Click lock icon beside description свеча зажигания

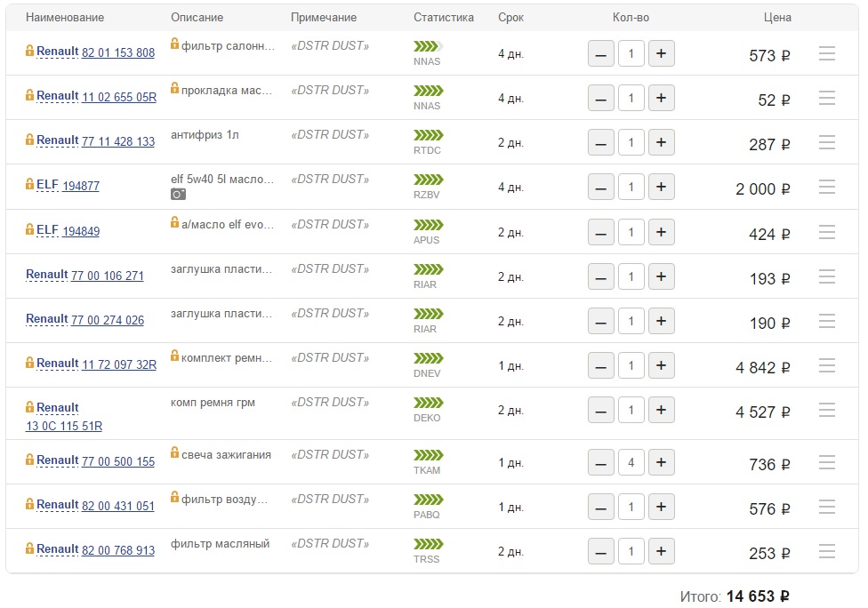click(174, 452)
